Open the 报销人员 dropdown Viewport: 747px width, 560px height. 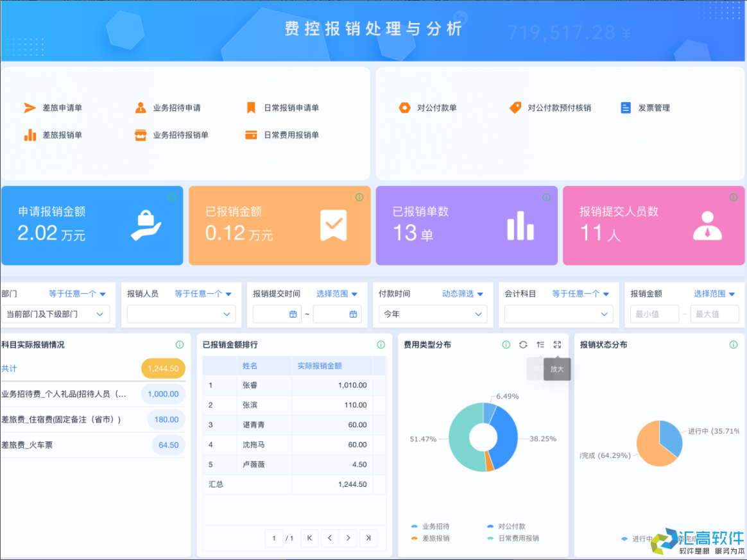(182, 314)
